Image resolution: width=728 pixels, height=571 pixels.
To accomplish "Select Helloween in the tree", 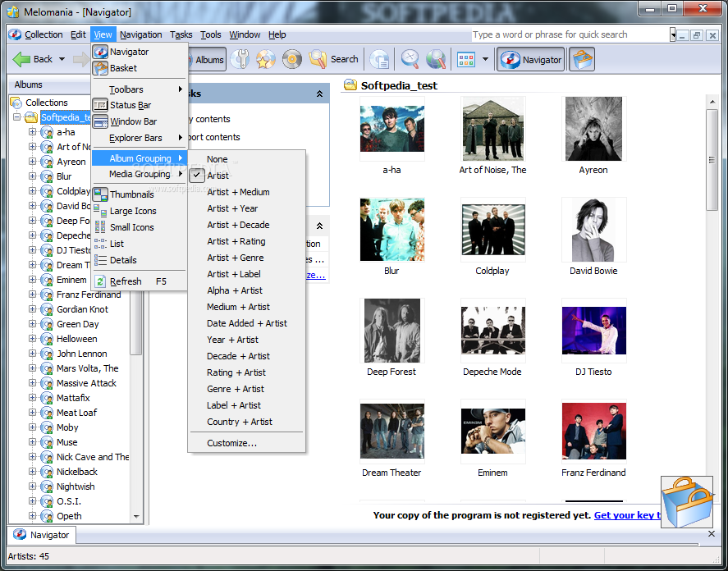I will click(x=76, y=339).
